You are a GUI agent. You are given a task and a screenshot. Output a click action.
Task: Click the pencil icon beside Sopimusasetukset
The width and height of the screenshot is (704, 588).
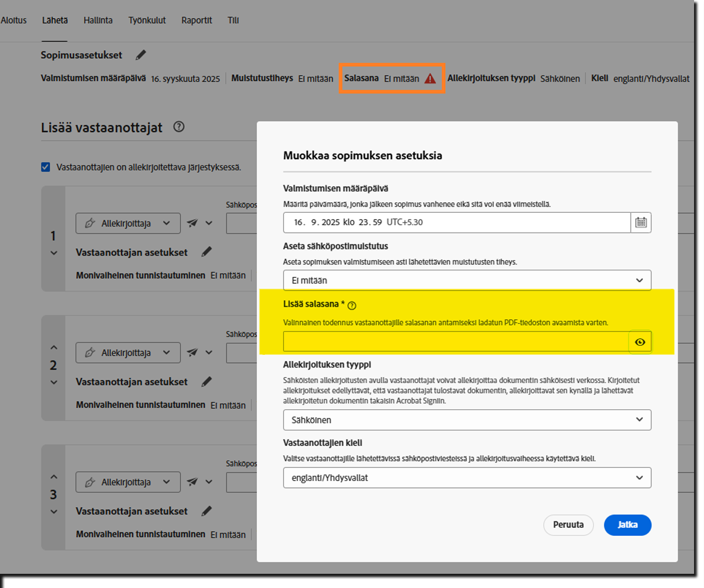(141, 55)
